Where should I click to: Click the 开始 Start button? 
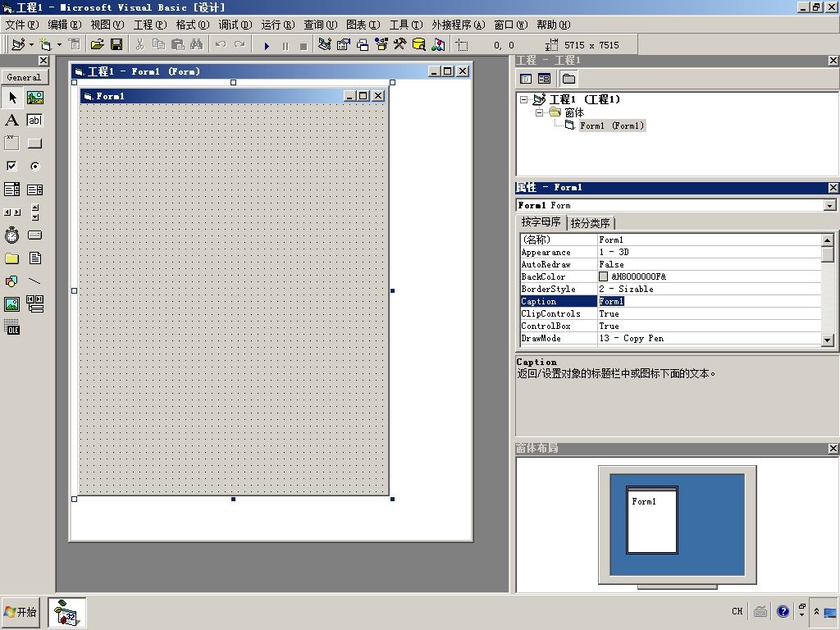(21, 612)
